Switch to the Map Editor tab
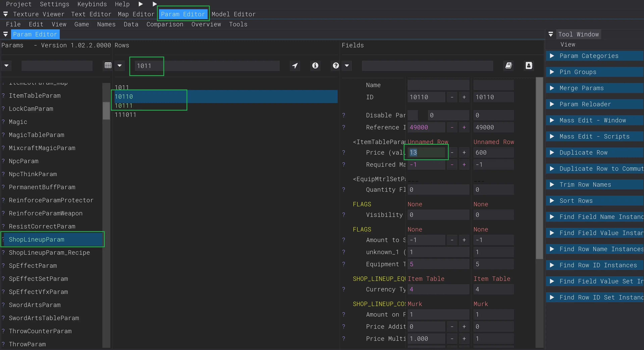The image size is (644, 350). (x=136, y=14)
